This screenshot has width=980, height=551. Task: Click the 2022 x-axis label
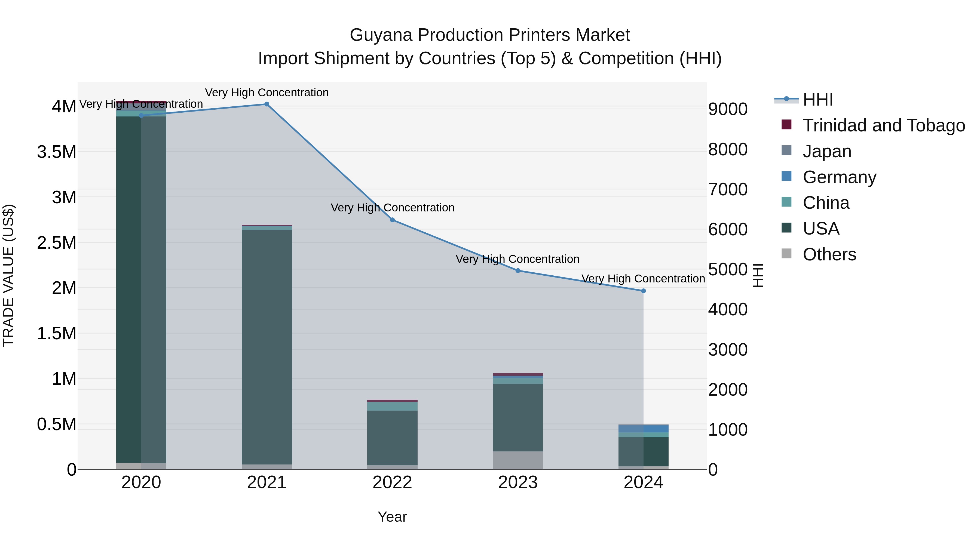(392, 482)
